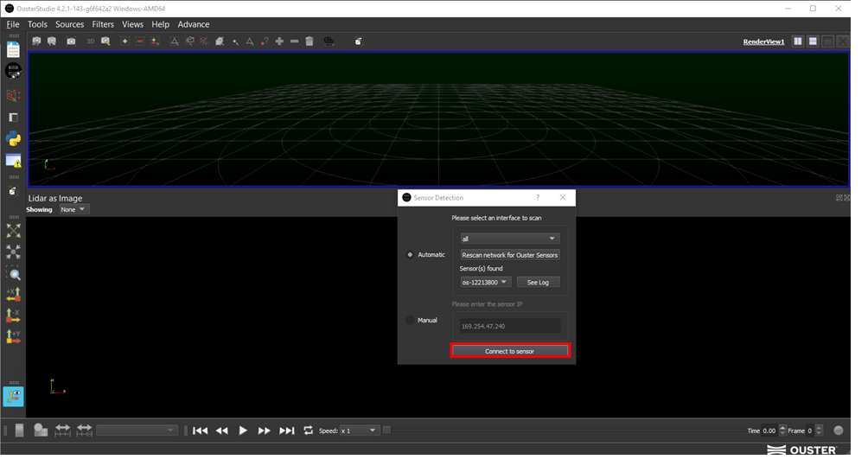868x472 pixels.
Task: Open the network interface dropdown showing 'all'
Action: point(509,239)
